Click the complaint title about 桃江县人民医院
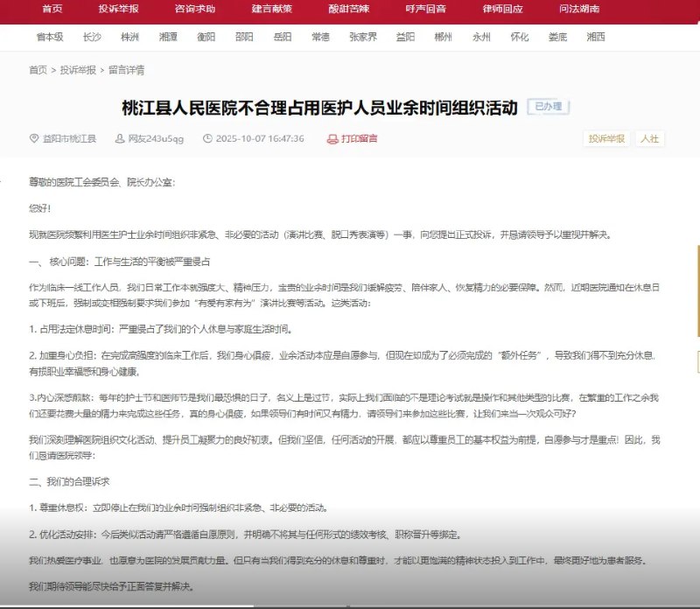Viewport: 700px width, 609px height. 319,108
